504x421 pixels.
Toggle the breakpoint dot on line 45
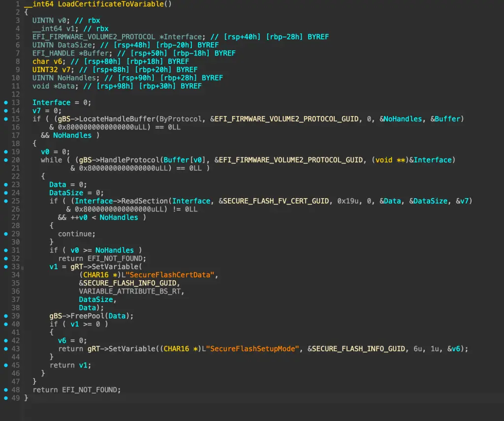(x=6, y=365)
